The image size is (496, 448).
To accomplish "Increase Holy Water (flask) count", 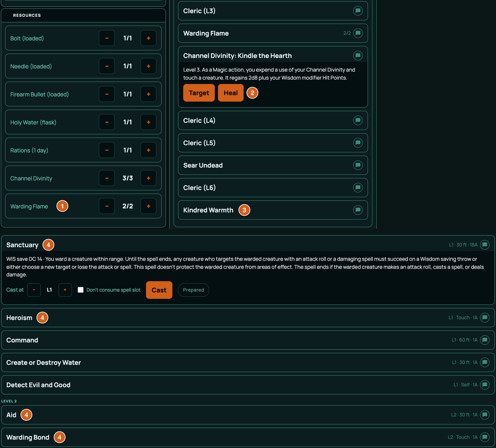I will [x=148, y=122].
